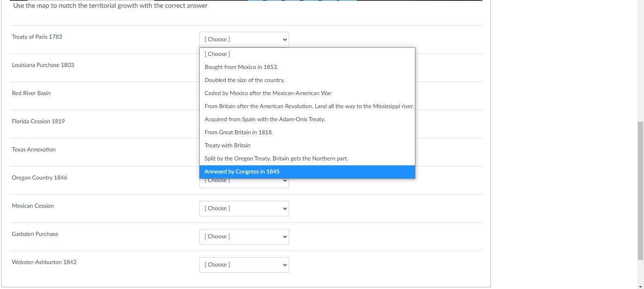Open the Webster-Ashburton 1842 answer dropdown
This screenshot has width=644, height=289.
(x=244, y=265)
